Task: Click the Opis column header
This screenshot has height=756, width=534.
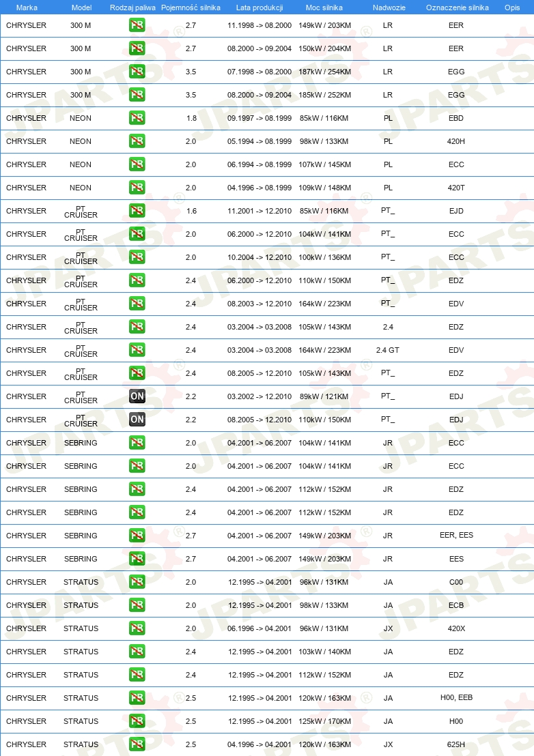Action: tap(512, 8)
